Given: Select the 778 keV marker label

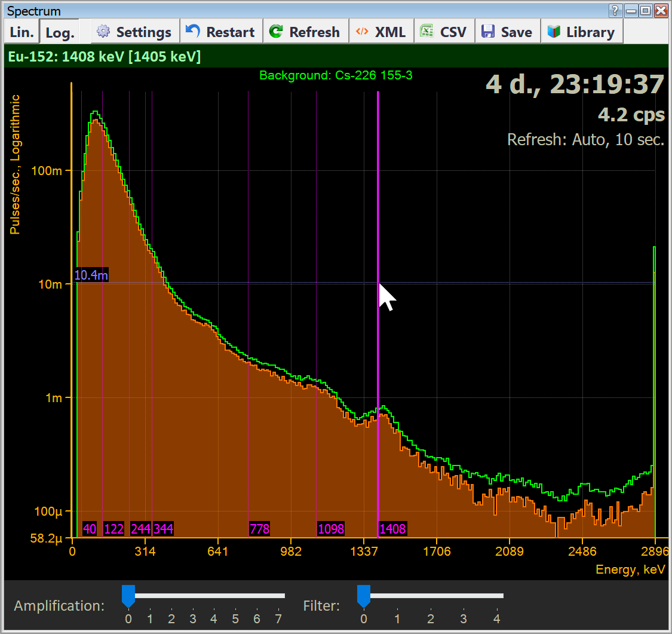Looking at the screenshot, I should (x=260, y=529).
